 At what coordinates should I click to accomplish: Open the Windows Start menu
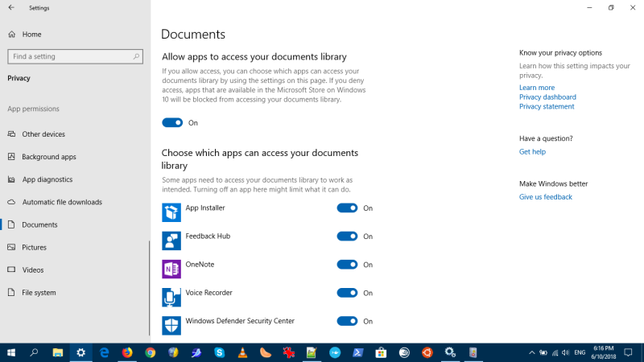point(11,352)
